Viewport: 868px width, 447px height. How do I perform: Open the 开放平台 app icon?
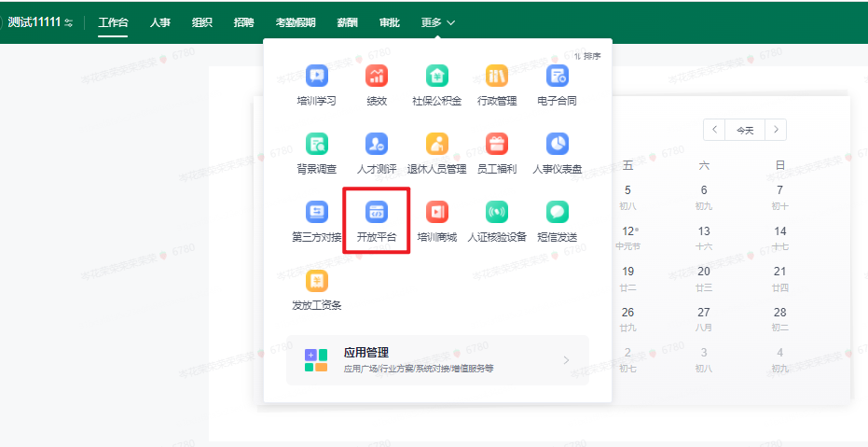click(x=377, y=212)
